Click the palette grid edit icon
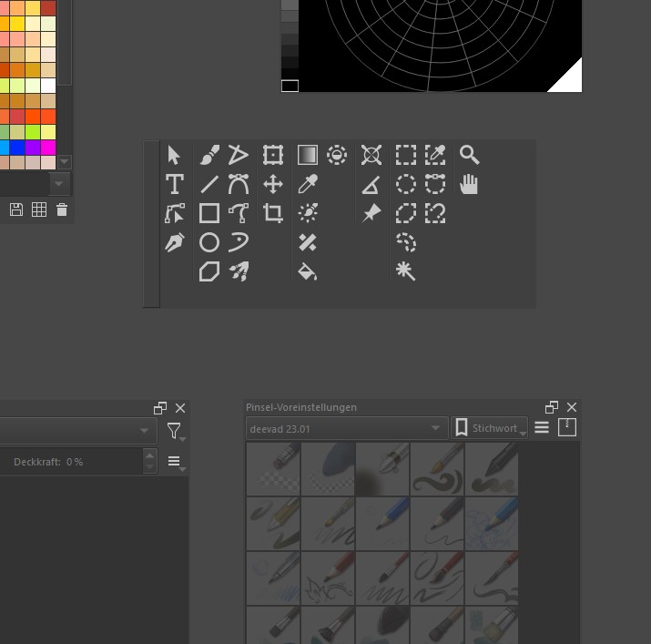 pos(39,210)
